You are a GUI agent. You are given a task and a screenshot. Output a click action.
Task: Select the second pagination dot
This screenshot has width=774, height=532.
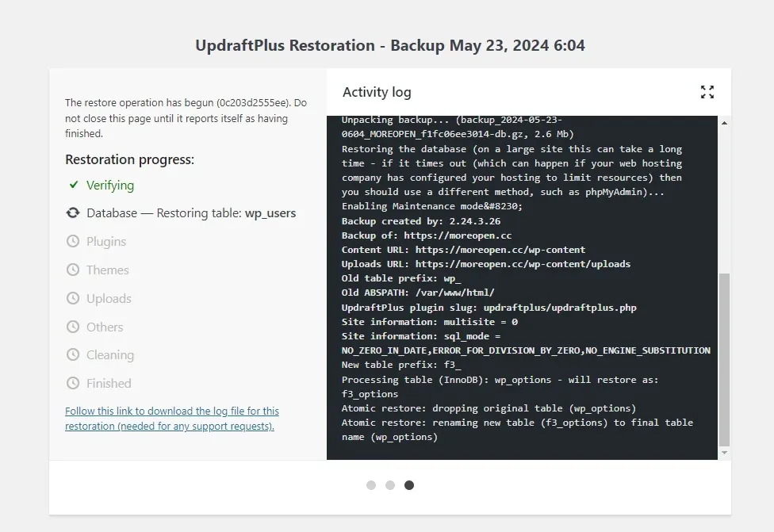coord(390,485)
